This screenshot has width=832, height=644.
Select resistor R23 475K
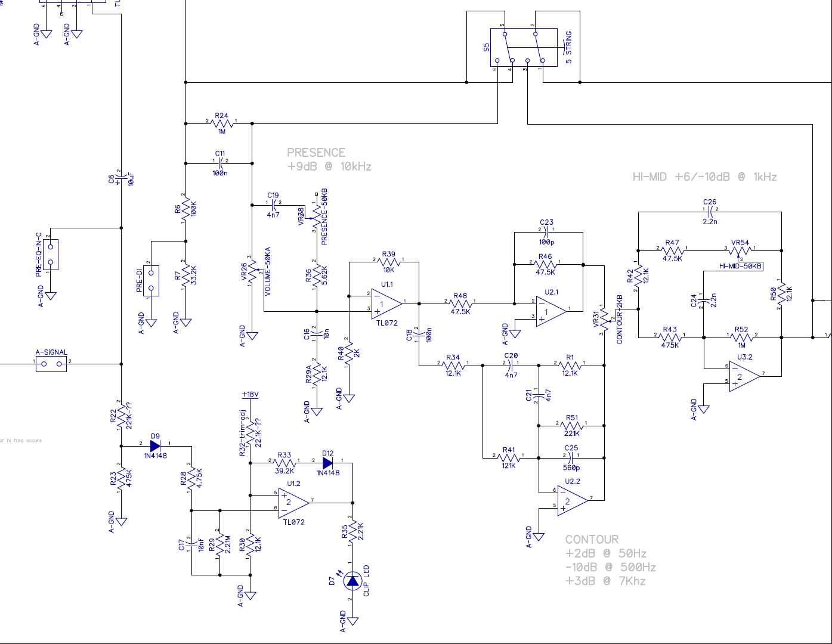click(121, 478)
